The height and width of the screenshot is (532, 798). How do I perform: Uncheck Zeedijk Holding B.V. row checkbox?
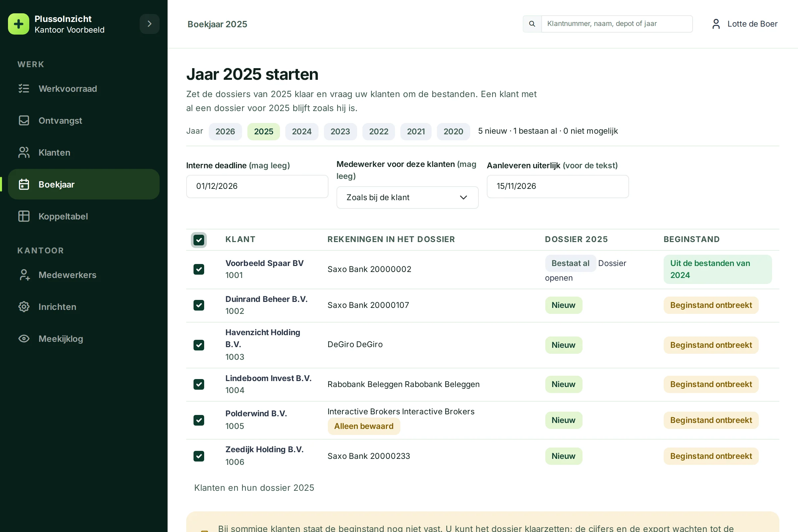(199, 456)
